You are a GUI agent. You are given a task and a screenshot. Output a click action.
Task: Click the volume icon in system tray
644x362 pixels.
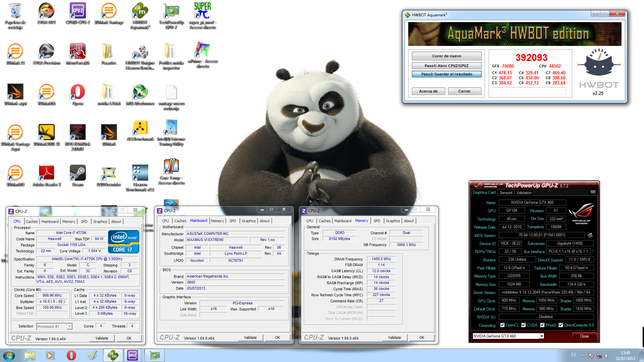pos(607,356)
